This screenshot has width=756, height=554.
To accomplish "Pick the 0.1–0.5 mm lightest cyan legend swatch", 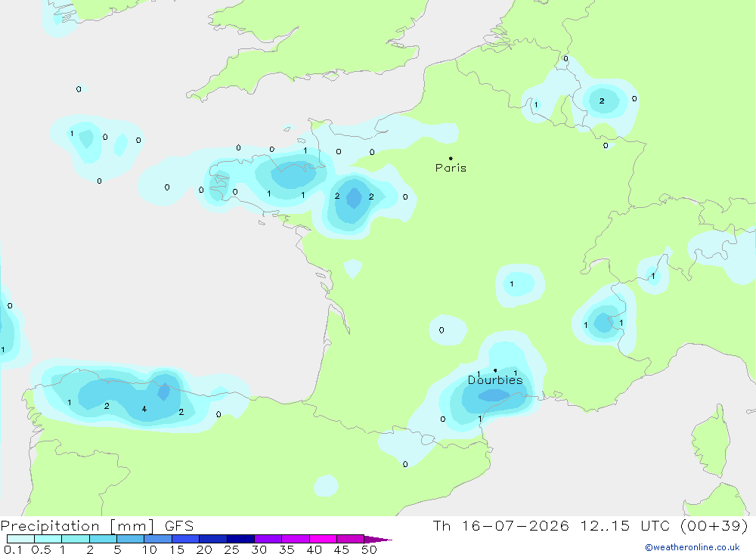I will click(x=20, y=539).
